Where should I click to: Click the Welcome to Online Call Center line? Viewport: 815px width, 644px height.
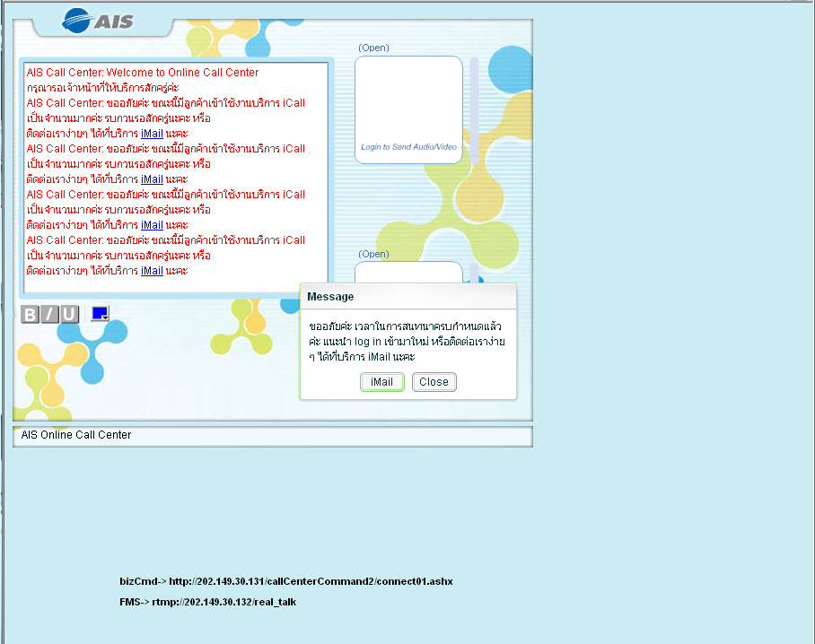(x=143, y=73)
